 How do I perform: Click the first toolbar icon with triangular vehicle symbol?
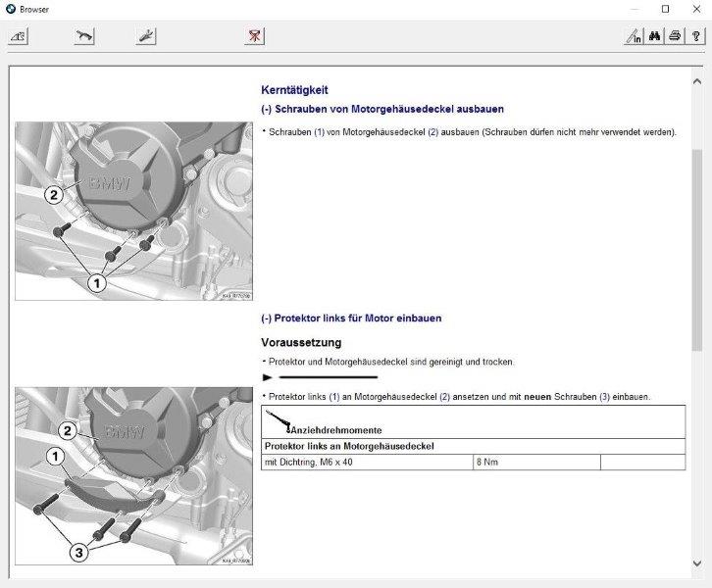pyautogui.click(x=19, y=36)
